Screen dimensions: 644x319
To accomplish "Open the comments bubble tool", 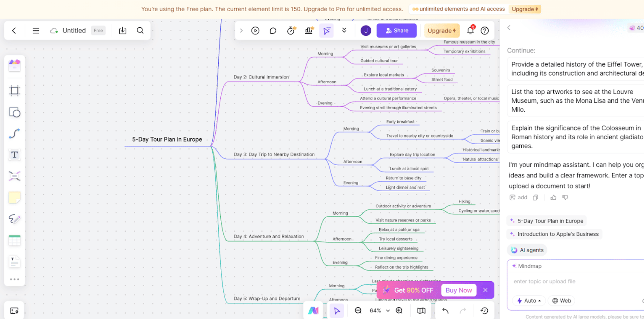I will 273,31.
